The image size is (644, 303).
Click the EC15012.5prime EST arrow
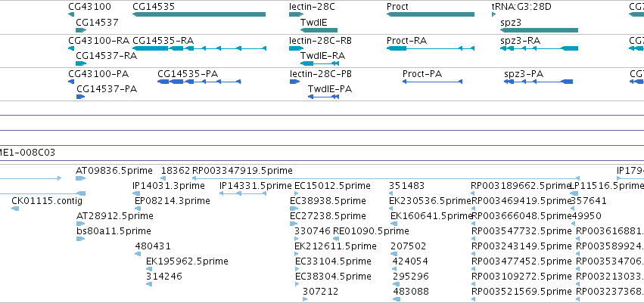tap(297, 193)
